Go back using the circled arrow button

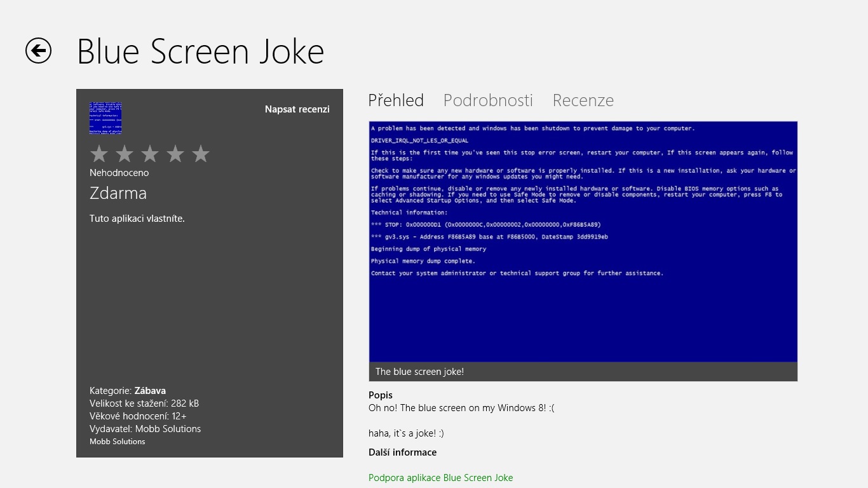(x=38, y=51)
